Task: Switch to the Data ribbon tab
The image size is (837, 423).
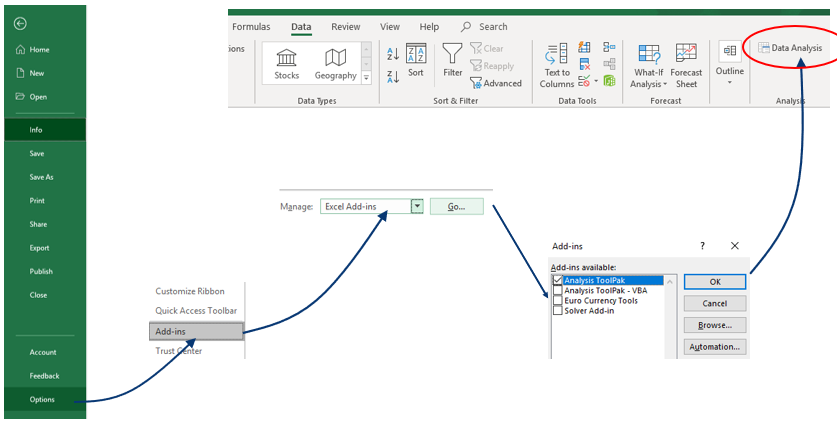Action: (301, 27)
